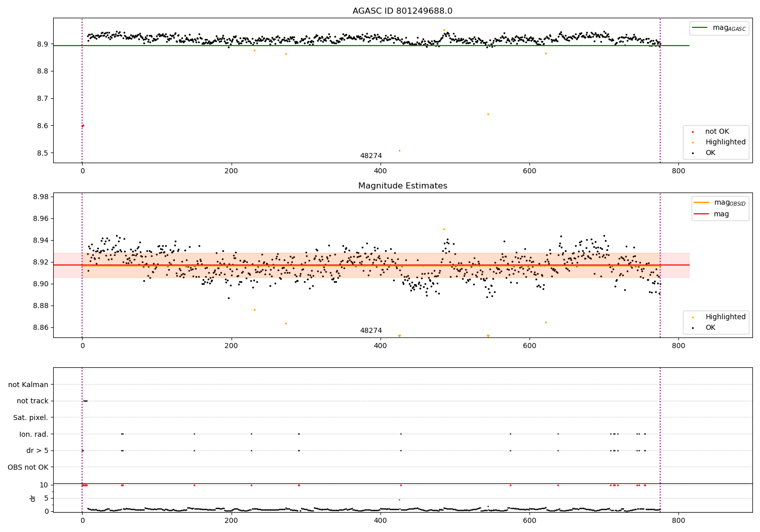Click the 48274 label in top plot

point(371,156)
